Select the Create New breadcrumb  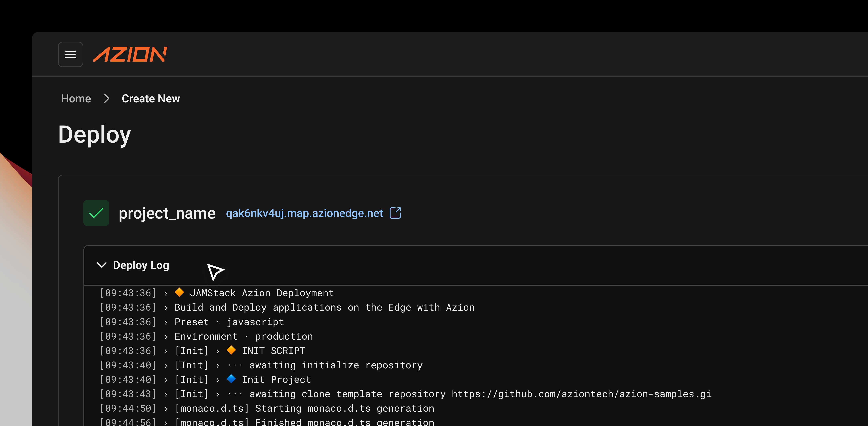[x=151, y=99]
